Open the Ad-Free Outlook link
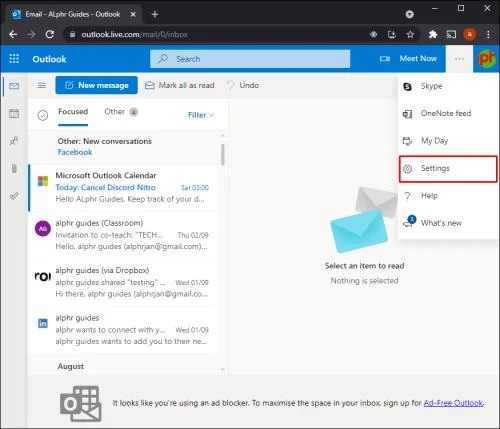500x429 pixels. pos(453,403)
